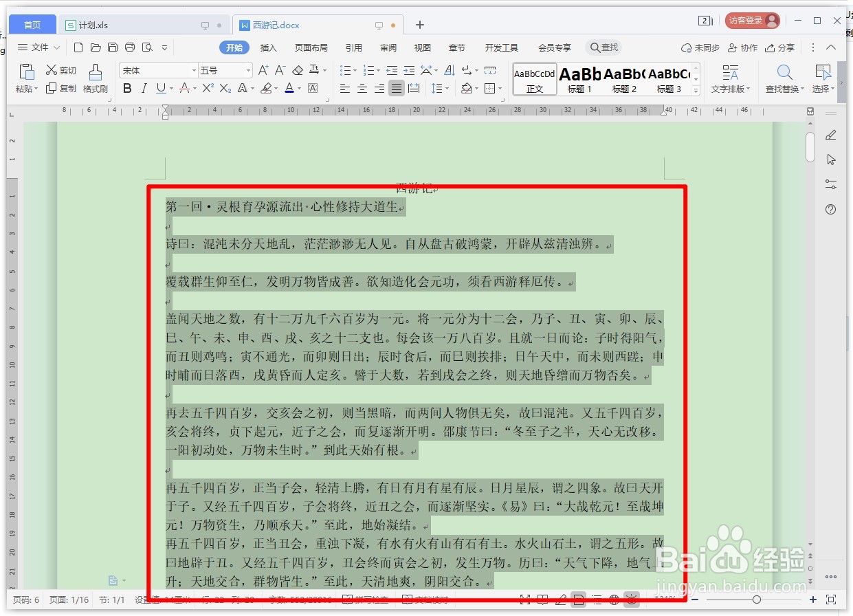Click the 协作 collaborate button
The height and width of the screenshot is (616, 853).
pos(742,47)
